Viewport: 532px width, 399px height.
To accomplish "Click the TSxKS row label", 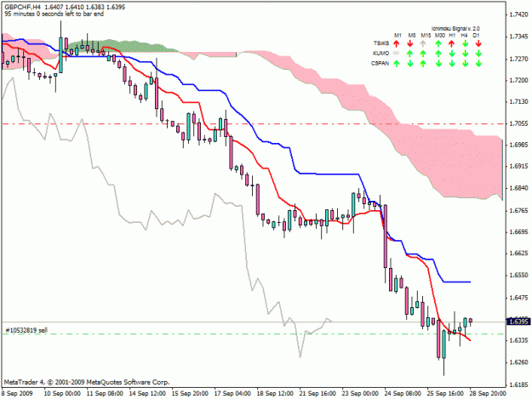I will click(x=381, y=43).
